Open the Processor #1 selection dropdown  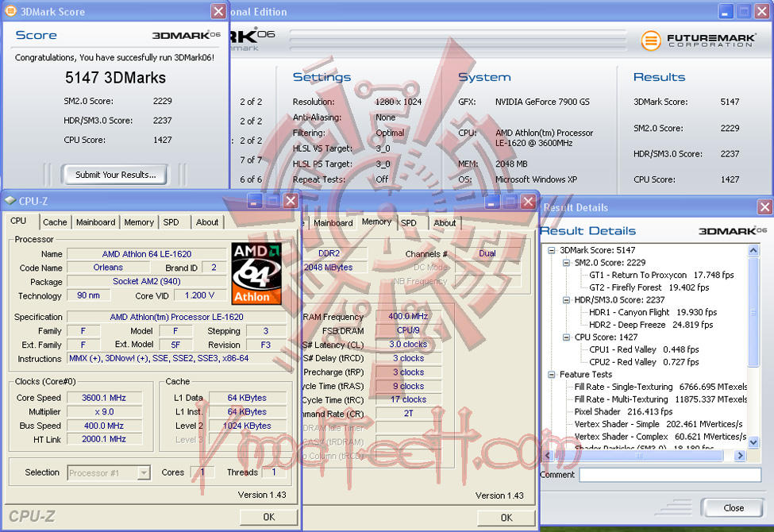(143, 472)
